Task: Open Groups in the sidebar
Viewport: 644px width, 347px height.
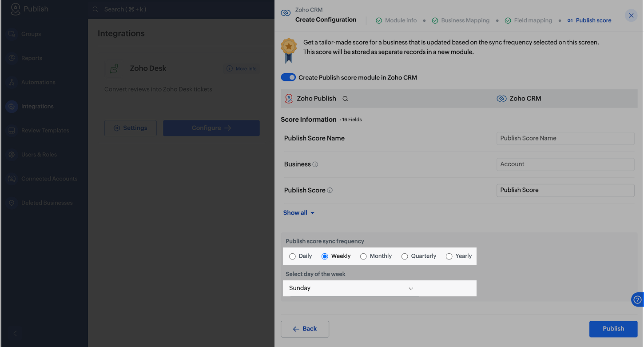Action: pos(31,34)
